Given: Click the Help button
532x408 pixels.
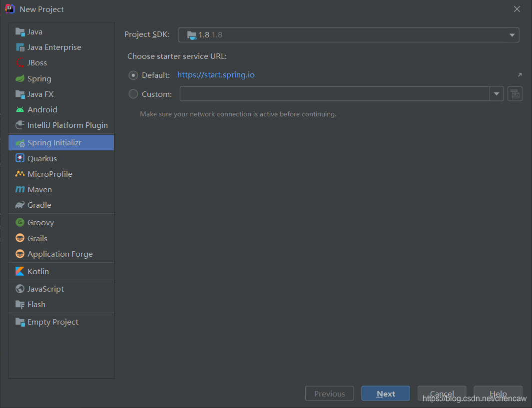Looking at the screenshot, I should click(x=498, y=394).
